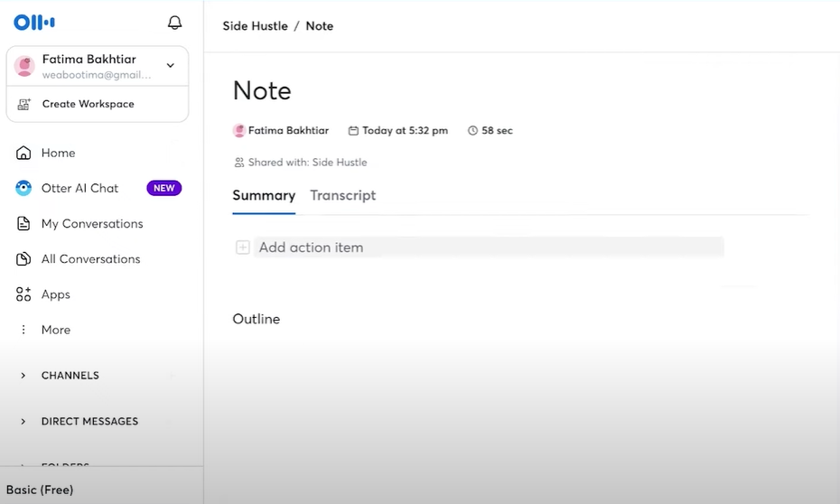The height and width of the screenshot is (504, 840).
Task: Click the Home icon
Action: click(23, 153)
